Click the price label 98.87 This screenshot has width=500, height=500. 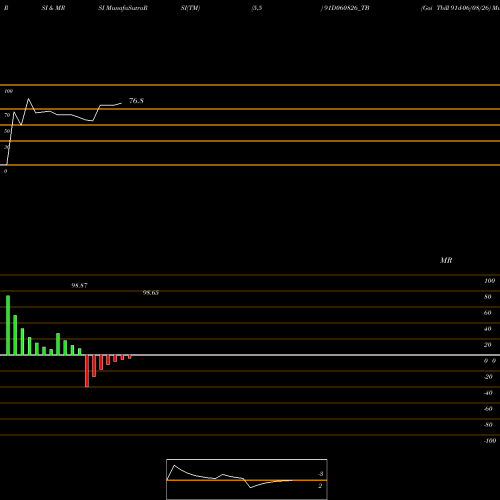click(79, 286)
